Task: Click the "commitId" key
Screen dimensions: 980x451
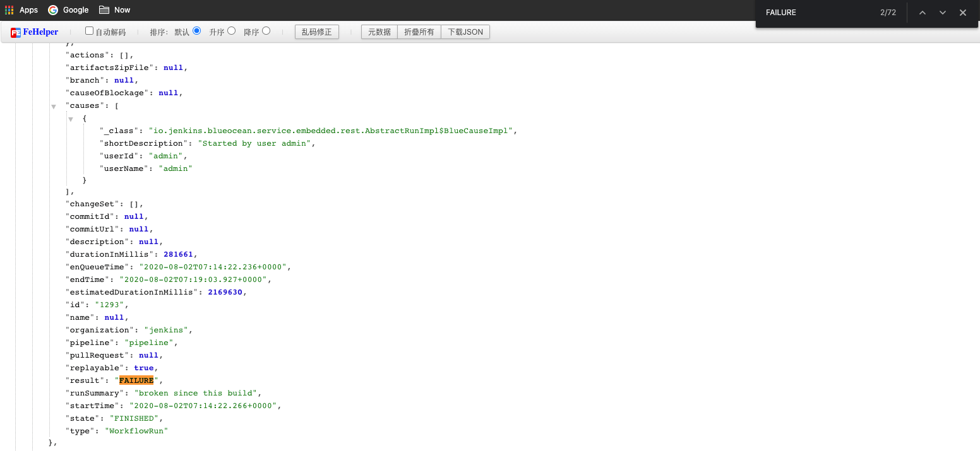Action: [90, 216]
